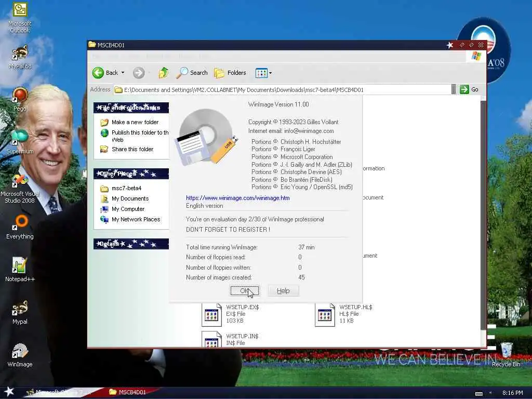Click the vertical scrollbar of Explorer window
Image resolution: width=532 pixels, height=399 pixels.
click(x=484, y=215)
